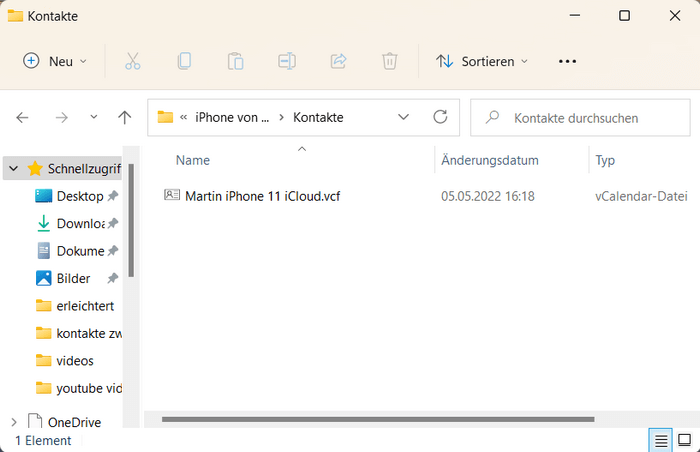
Task: Select 'iPhone von ...' breadcrumb
Action: point(232,117)
